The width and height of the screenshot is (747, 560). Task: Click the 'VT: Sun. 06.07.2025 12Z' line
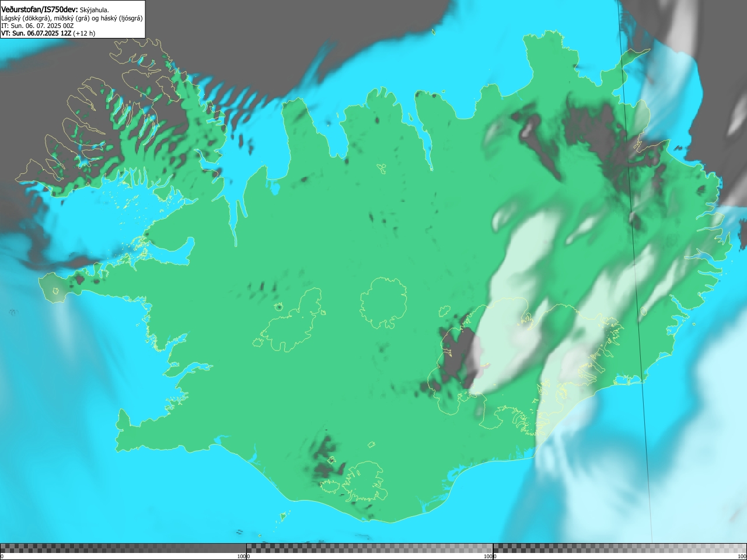(48, 33)
